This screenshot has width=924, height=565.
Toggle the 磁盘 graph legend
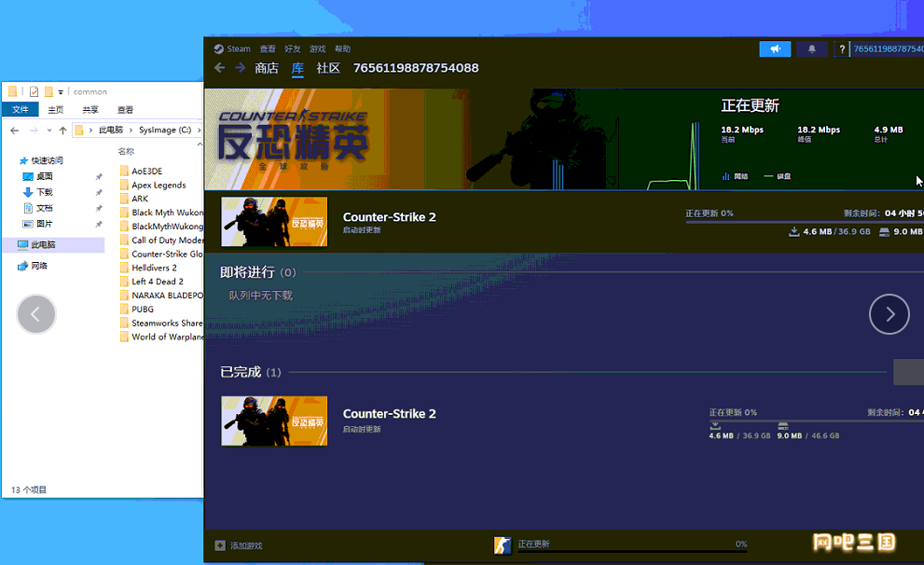click(778, 176)
